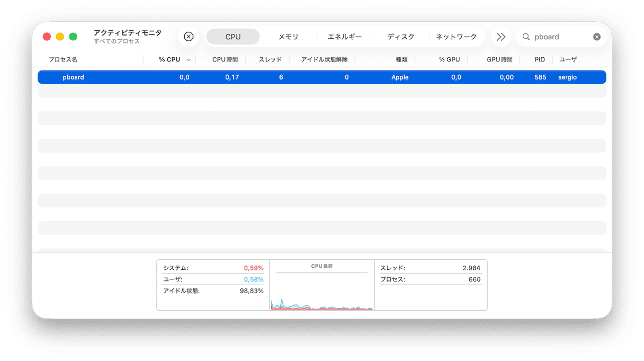This screenshot has width=644, height=361.
Task: Select the ディスク tab
Action: tap(400, 37)
